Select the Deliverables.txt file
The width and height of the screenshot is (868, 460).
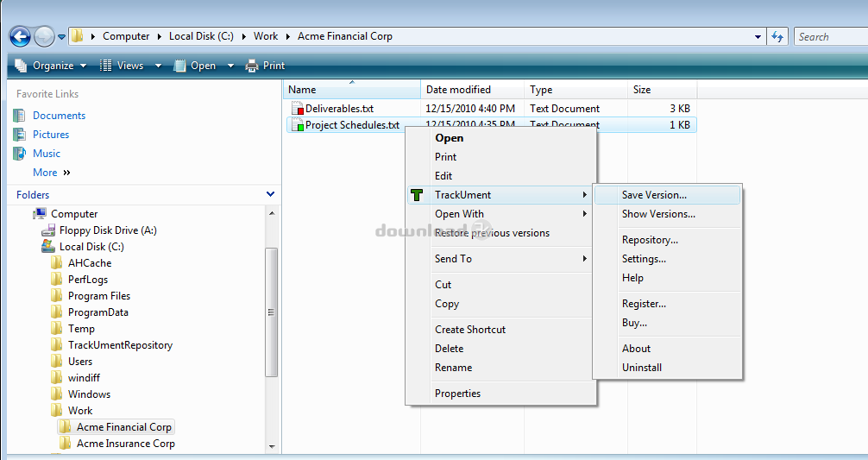point(339,109)
